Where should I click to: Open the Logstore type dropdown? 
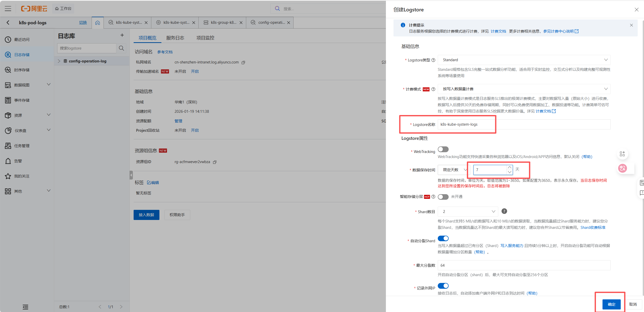coord(524,60)
